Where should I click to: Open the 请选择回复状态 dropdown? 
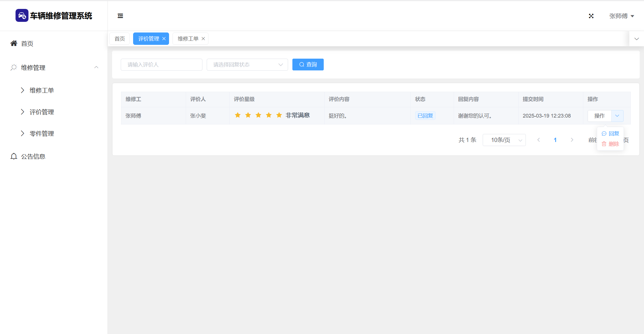coord(247,65)
